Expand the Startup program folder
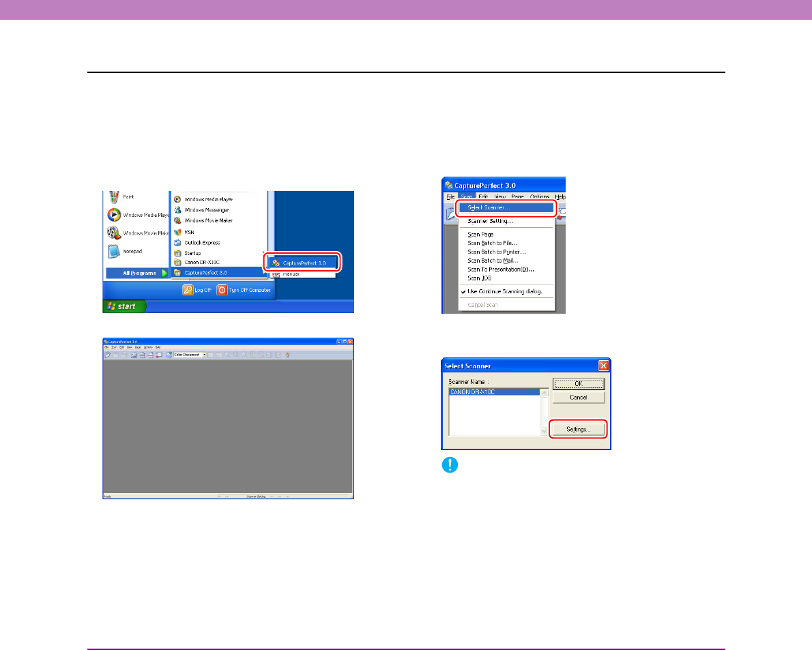Viewport: 812px width, 650px height. pos(219,253)
